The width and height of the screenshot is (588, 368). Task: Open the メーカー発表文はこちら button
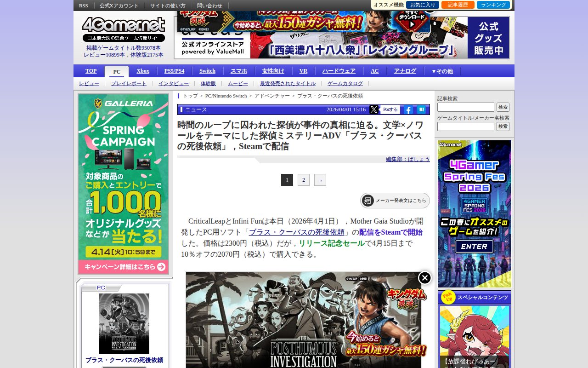pos(395,201)
